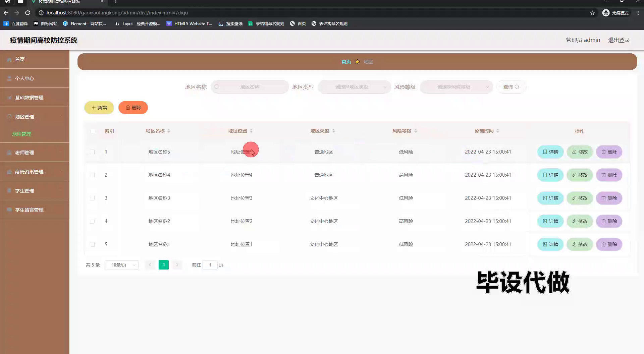Open 首页 in the sidebar

pos(35,59)
